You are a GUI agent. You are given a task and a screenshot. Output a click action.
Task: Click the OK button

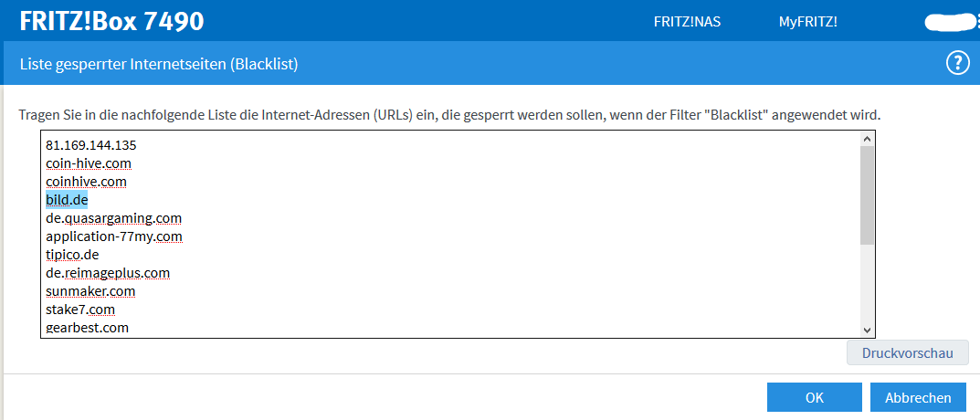(814, 397)
